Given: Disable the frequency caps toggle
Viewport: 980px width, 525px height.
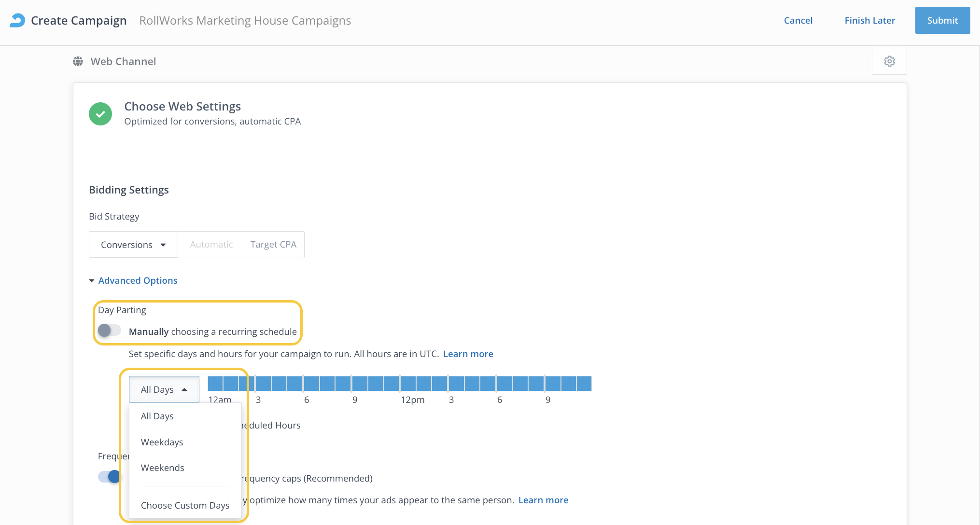Looking at the screenshot, I should tap(110, 477).
